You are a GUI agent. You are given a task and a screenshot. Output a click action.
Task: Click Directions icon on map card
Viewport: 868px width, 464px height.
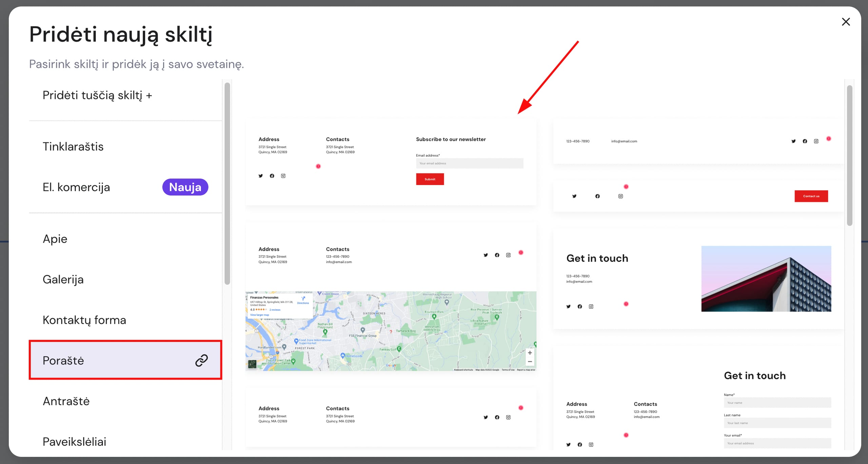pos(303,299)
